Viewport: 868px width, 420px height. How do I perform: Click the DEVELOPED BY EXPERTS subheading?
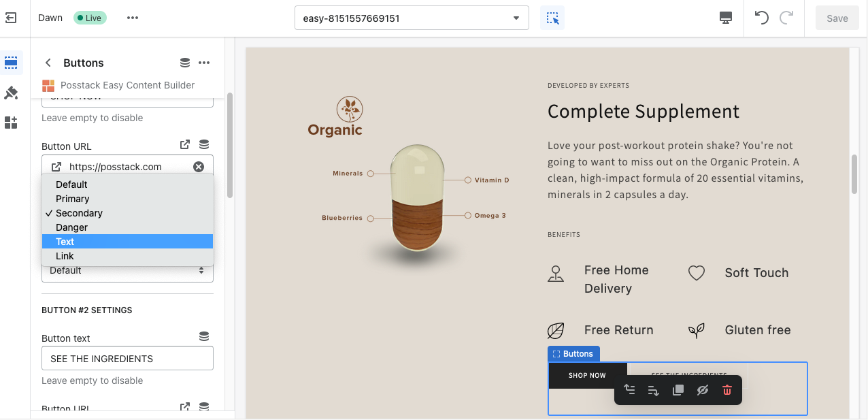point(588,86)
